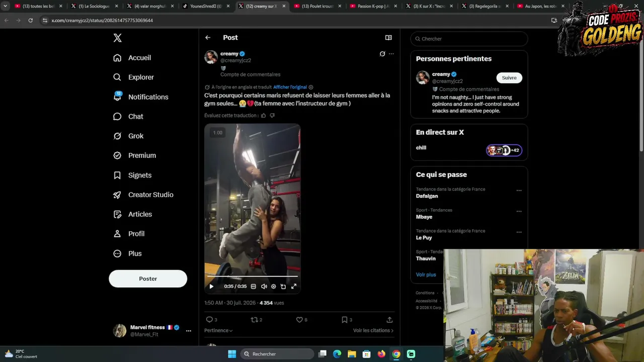Open options for Dafalgan trend
Screen dimensions: 644x362
click(519, 191)
